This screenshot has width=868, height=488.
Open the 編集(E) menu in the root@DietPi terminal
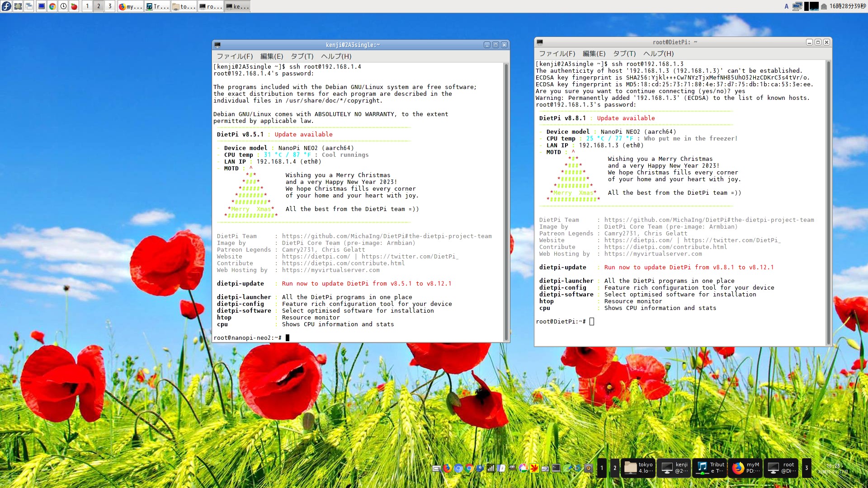click(x=594, y=53)
